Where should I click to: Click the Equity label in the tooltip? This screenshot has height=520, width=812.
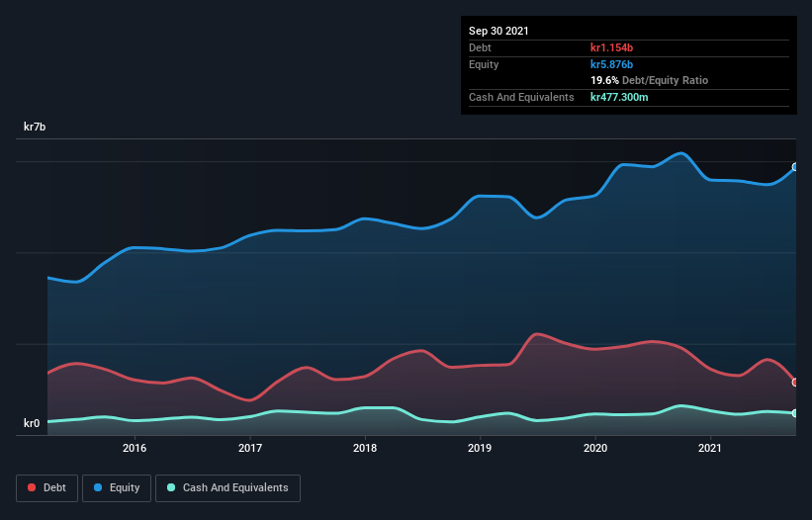pyautogui.click(x=484, y=64)
